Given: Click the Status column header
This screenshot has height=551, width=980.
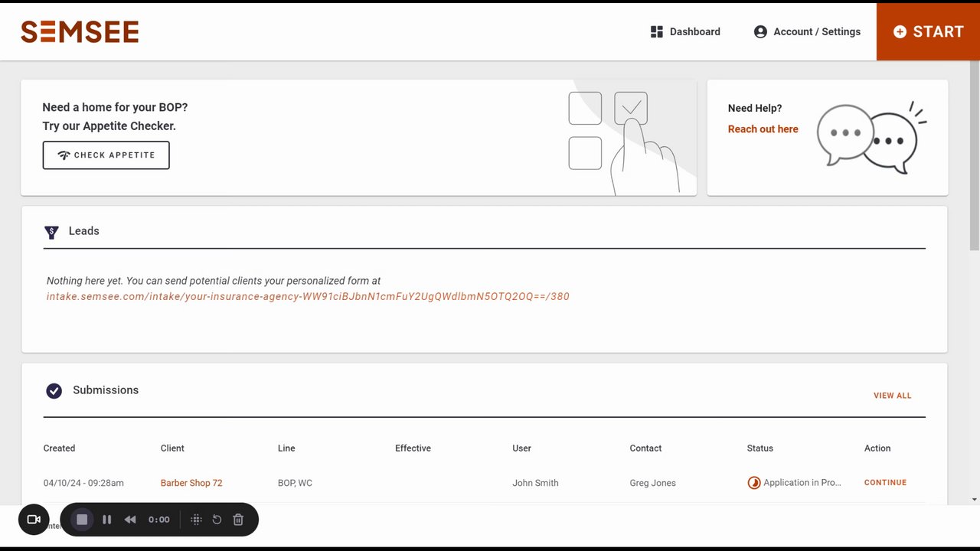Looking at the screenshot, I should [x=759, y=448].
